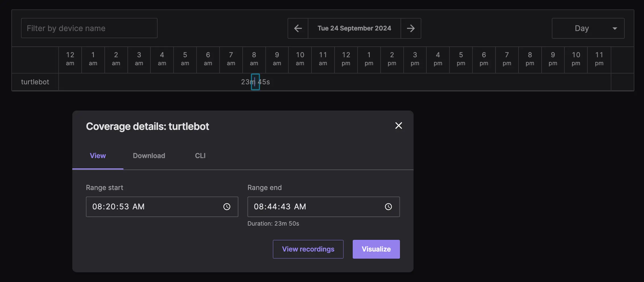Screen dimensions: 644x282
Task: Navigate to the next day
Action: 410,28
